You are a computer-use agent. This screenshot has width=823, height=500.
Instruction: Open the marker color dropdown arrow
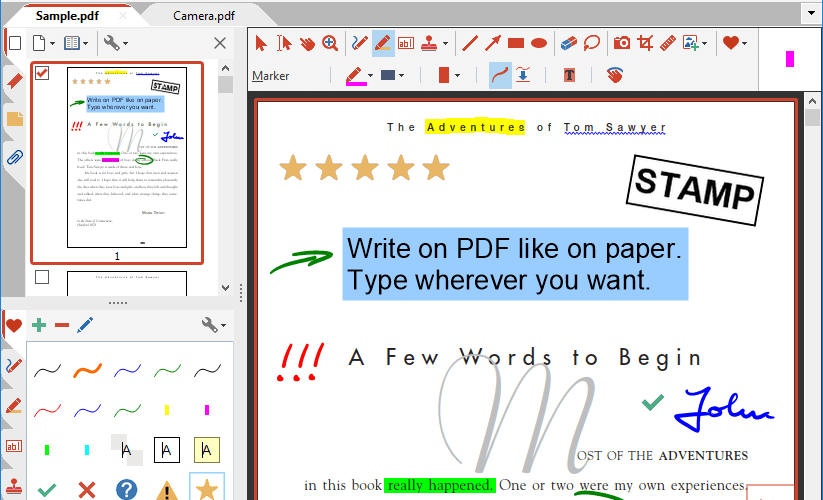pos(371,76)
